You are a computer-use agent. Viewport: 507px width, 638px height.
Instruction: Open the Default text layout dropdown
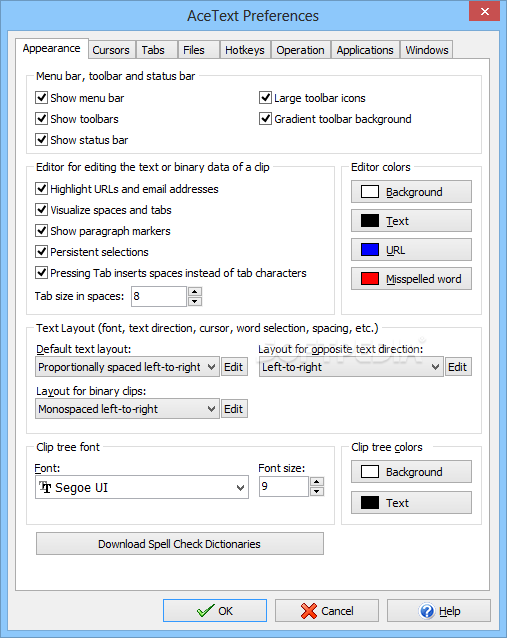pyautogui.click(x=127, y=367)
